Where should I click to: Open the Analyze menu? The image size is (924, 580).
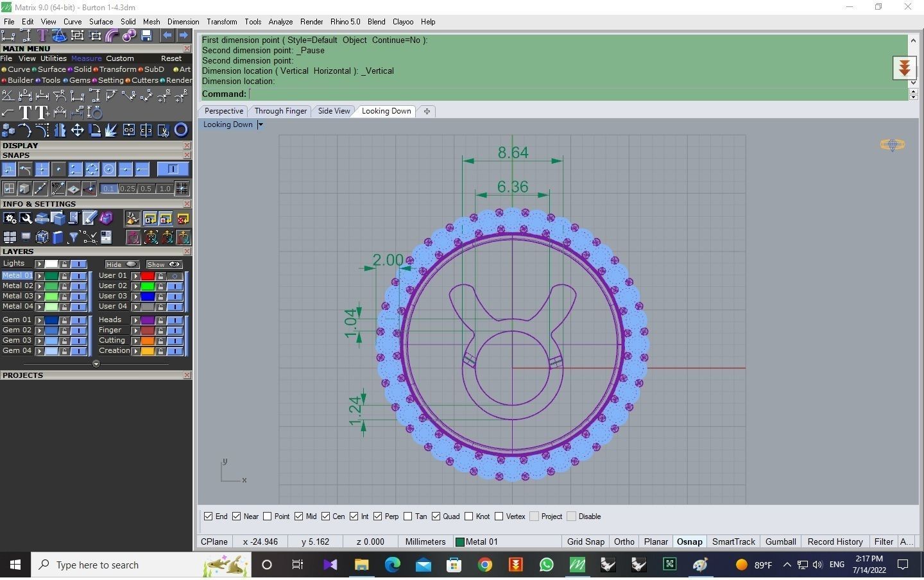pyautogui.click(x=280, y=22)
